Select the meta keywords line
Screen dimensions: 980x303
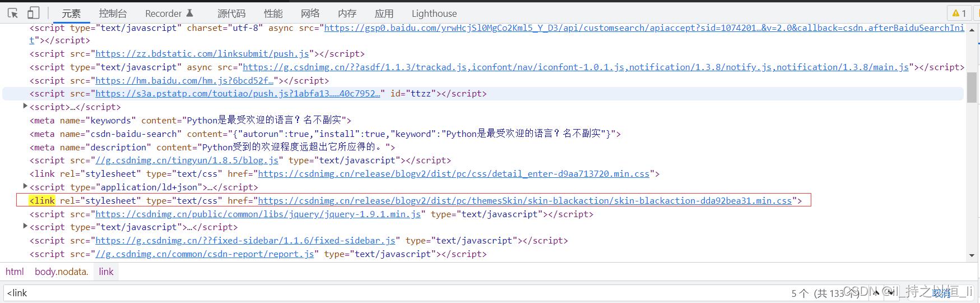[x=191, y=121]
